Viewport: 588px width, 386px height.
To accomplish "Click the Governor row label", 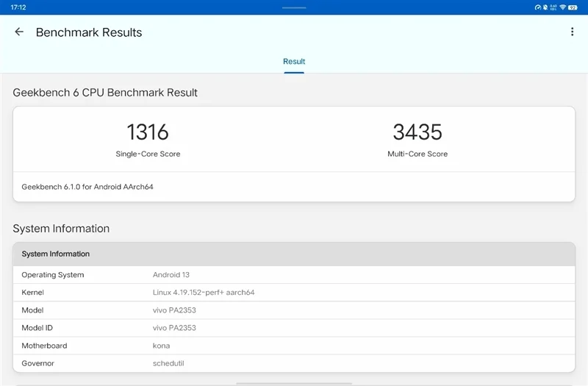I will click(38, 363).
